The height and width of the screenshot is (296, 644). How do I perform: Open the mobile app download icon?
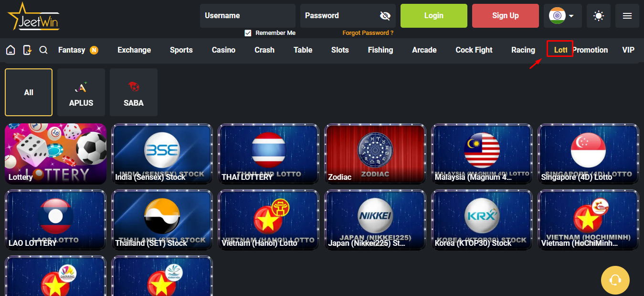click(x=27, y=50)
